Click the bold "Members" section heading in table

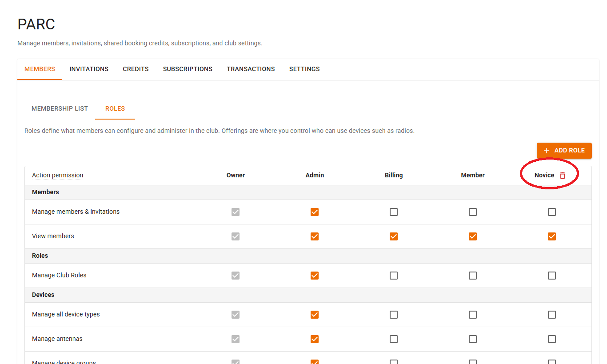[x=45, y=192]
